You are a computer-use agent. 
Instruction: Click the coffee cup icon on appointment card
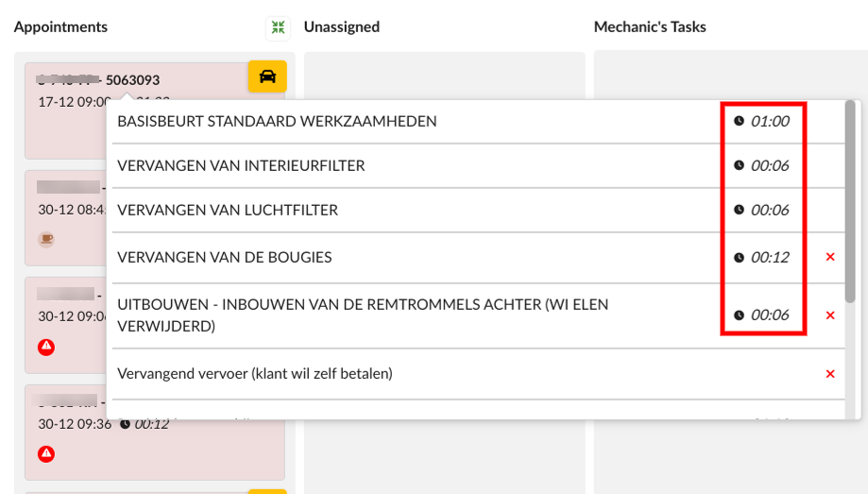tap(46, 239)
